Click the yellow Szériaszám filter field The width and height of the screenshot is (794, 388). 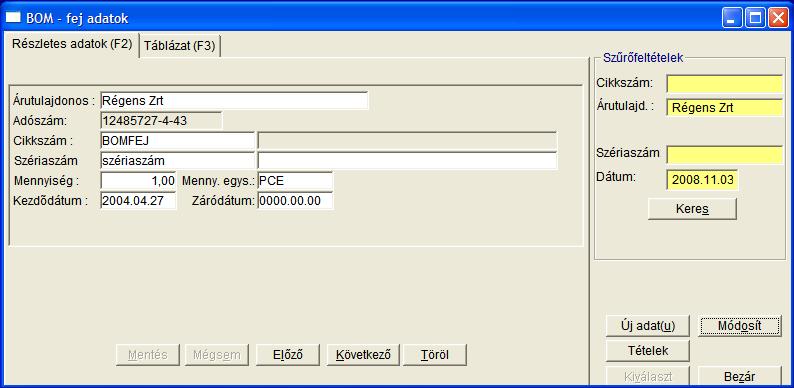725,154
